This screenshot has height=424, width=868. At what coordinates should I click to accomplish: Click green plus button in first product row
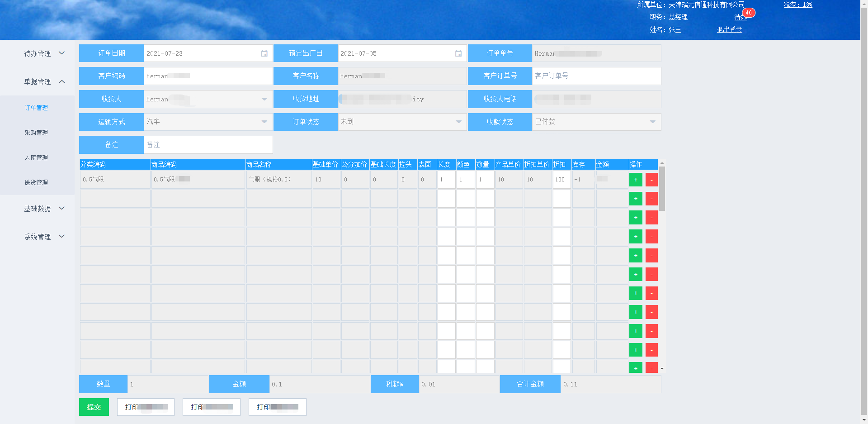click(x=636, y=180)
